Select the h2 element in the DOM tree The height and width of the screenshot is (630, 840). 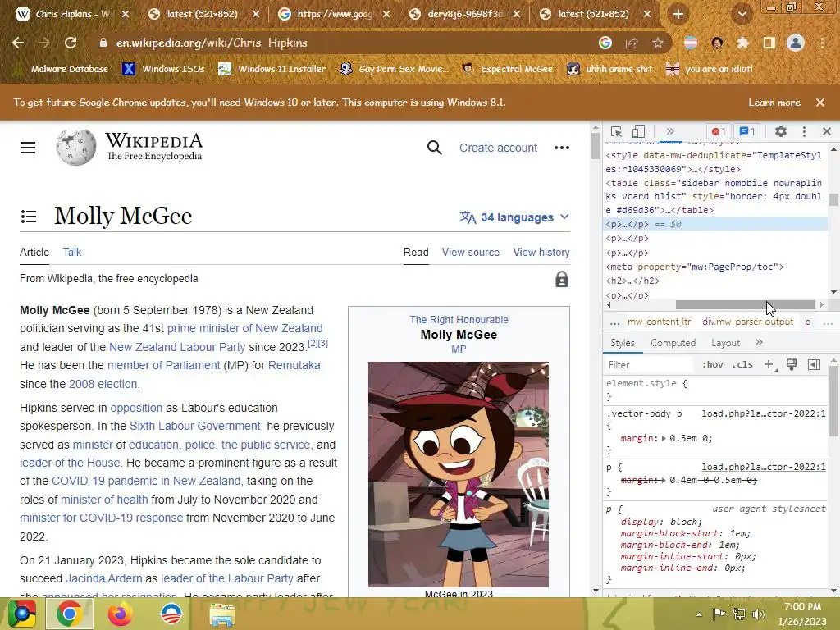pos(632,281)
